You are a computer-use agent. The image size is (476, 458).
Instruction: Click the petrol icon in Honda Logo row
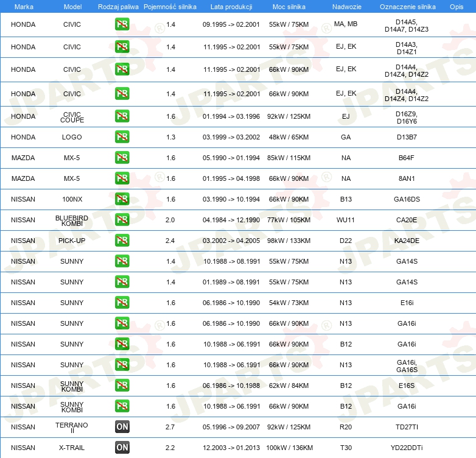click(122, 137)
